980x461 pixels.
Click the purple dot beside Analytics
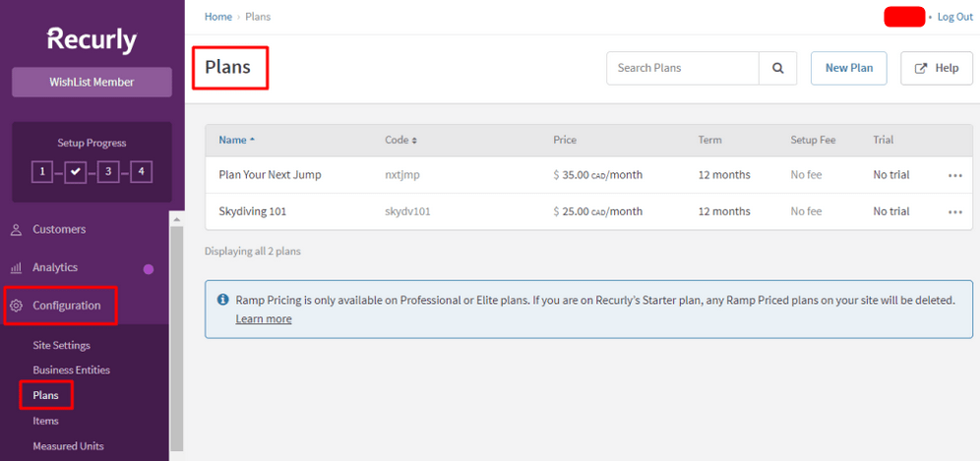pos(149,269)
